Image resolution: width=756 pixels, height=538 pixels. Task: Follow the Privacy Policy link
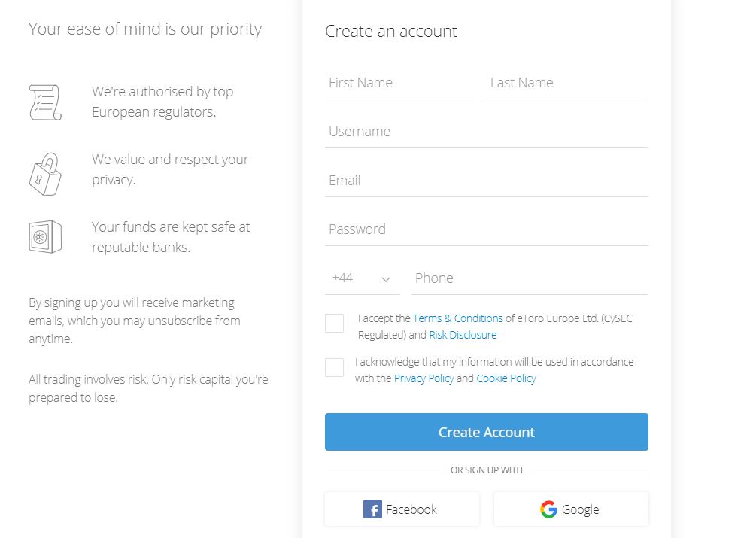point(424,378)
